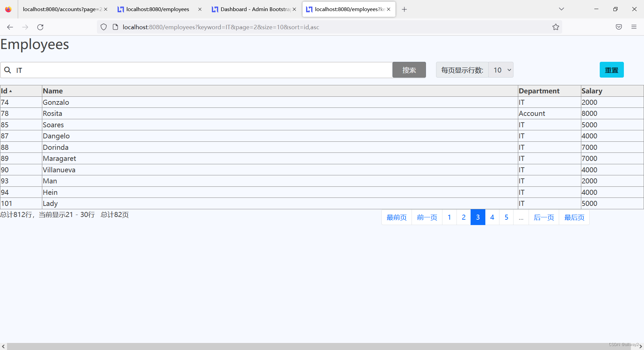Click the browser address bar
Screen dimensions: 644x350
(329, 27)
